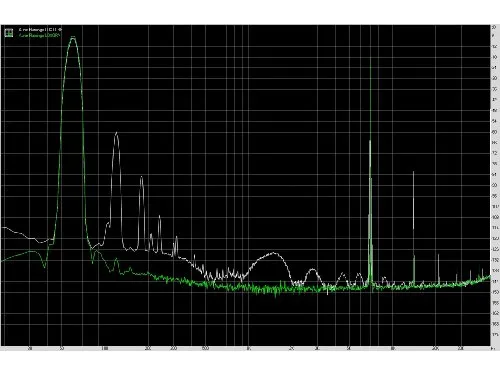Click the bottom label on the right level axis
Image resolution: width=500 pixels, height=375 pixels.
point(495,334)
